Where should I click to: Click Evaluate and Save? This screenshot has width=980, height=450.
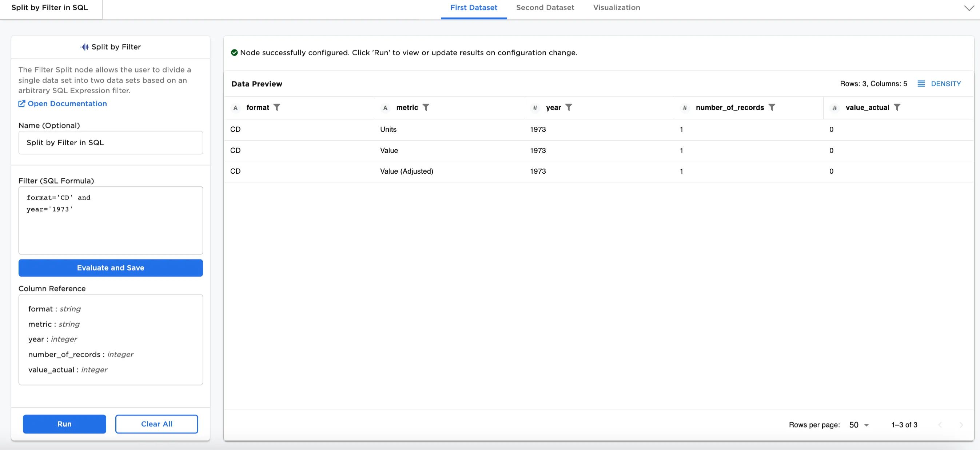pyautogui.click(x=110, y=268)
